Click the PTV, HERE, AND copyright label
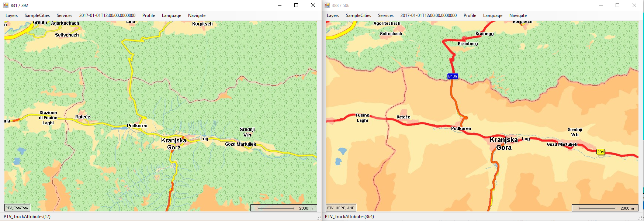 click(x=341, y=208)
